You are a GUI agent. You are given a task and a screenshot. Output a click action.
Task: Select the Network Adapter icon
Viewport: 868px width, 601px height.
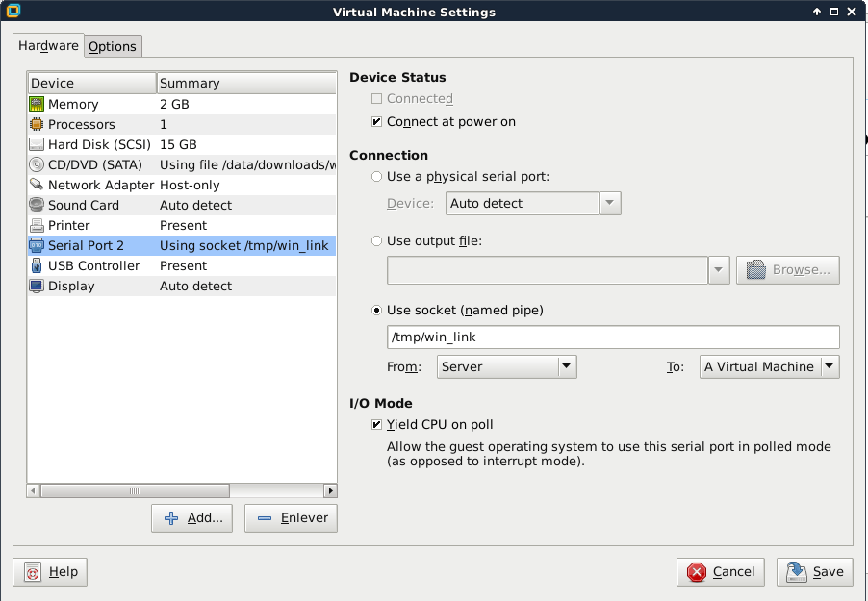[37, 185]
